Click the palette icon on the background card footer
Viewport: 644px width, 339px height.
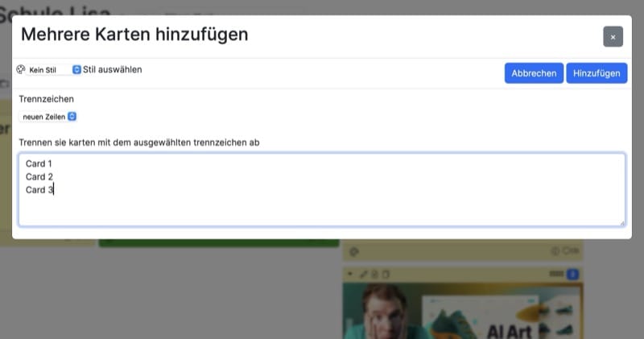(x=353, y=251)
